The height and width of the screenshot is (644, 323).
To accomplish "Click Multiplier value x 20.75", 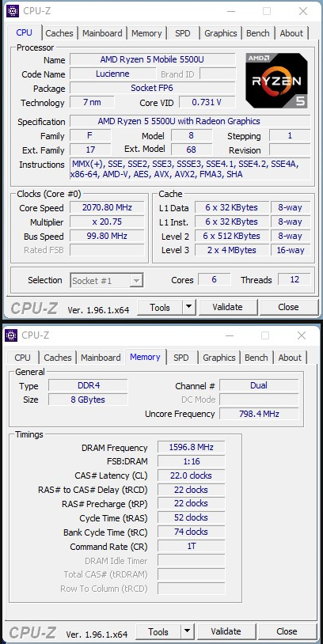I will [x=107, y=222].
